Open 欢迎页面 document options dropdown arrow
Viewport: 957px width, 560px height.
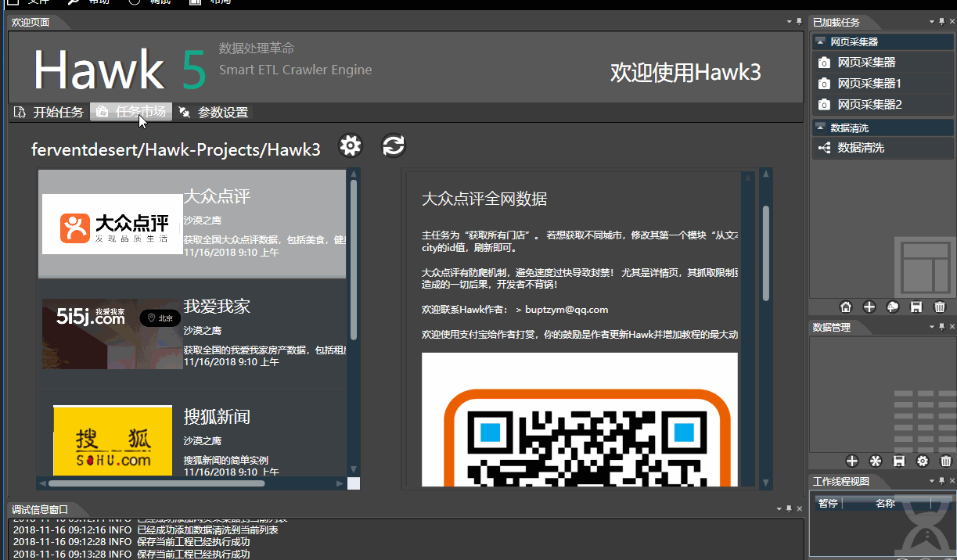tap(789, 22)
